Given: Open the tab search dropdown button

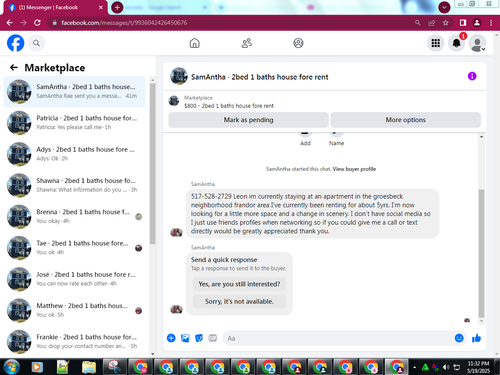Looking at the screenshot, I should 444,7.
